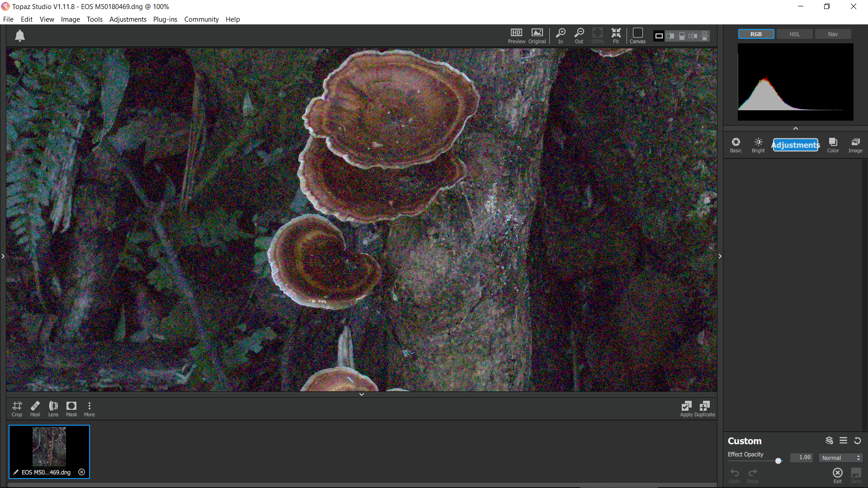Open the Plug-ins menu
This screenshot has width=868, height=488.
tap(165, 19)
